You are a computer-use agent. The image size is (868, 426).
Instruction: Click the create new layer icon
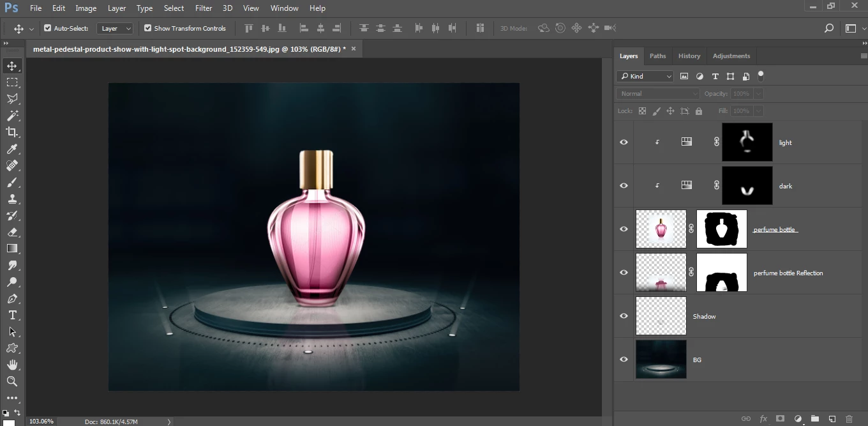point(832,419)
